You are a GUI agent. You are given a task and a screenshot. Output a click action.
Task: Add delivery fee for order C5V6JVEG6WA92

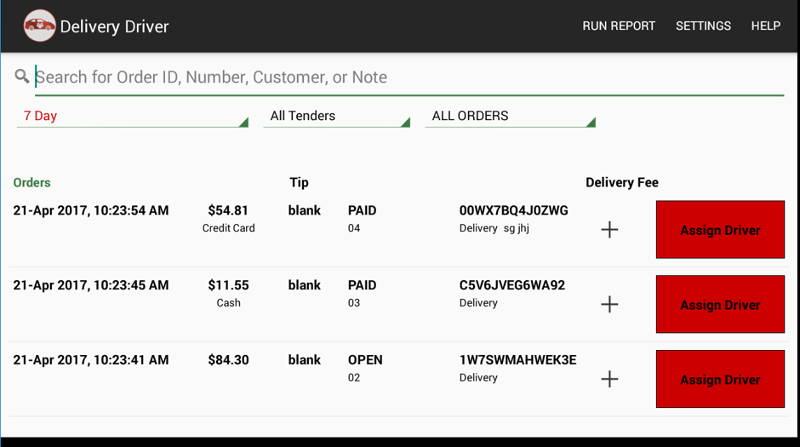[609, 305]
